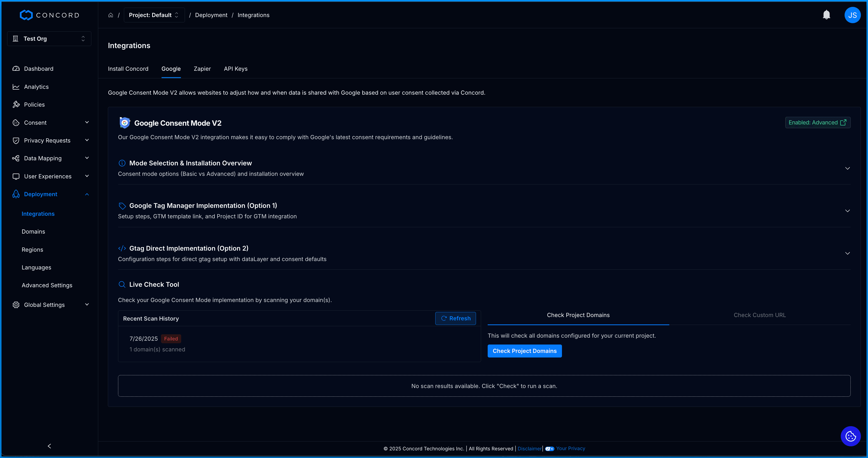Click the home breadcrumb icon
This screenshot has width=868, height=458.
110,15
